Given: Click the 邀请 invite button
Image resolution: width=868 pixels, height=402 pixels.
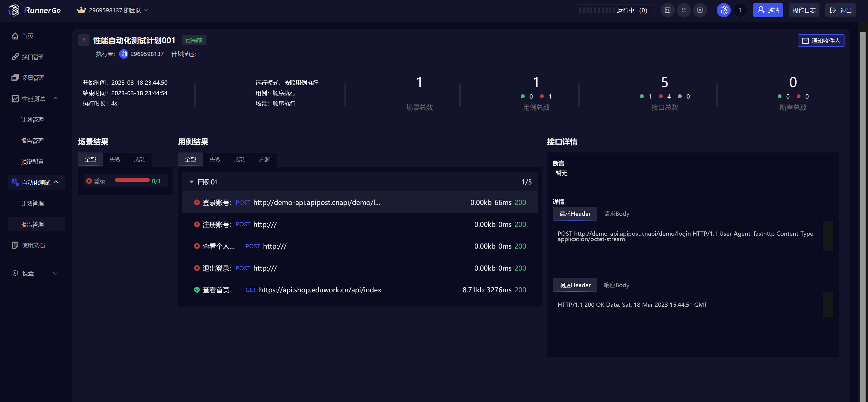Looking at the screenshot, I should (x=768, y=10).
